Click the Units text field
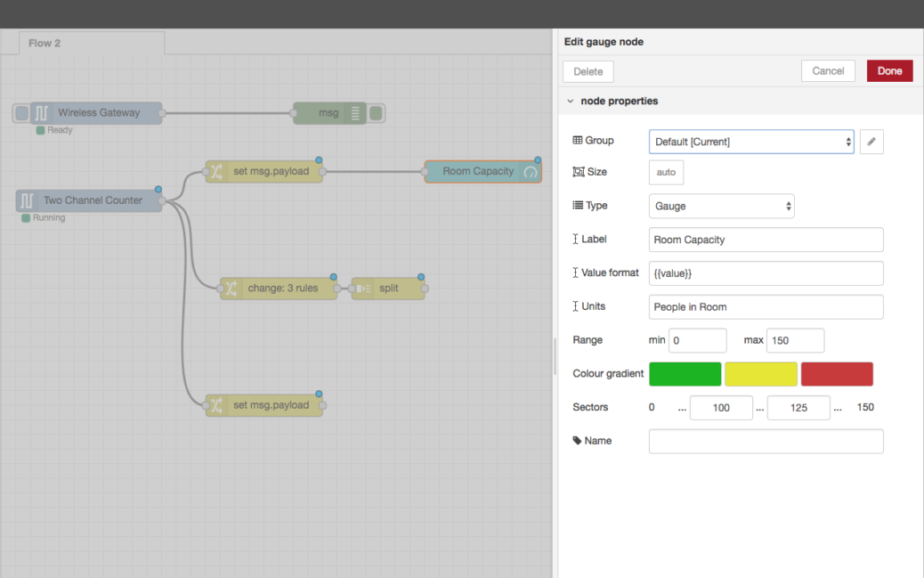The height and width of the screenshot is (578, 924). click(765, 306)
